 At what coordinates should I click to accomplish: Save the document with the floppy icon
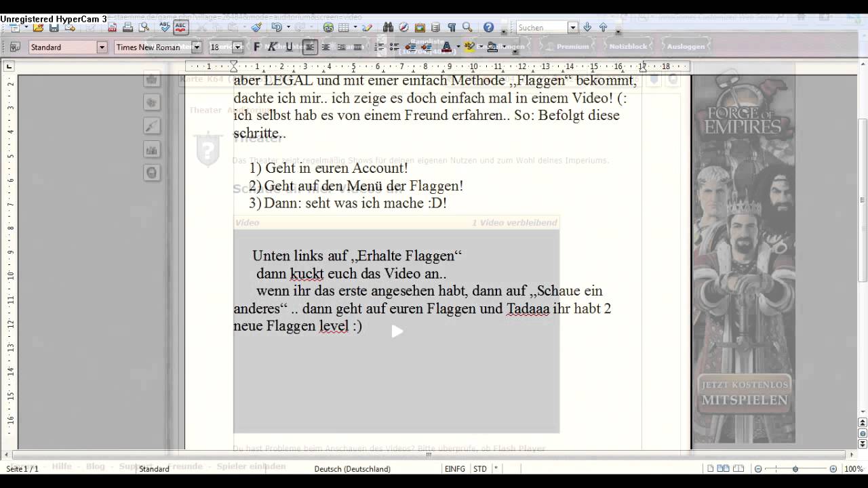pos(54,28)
